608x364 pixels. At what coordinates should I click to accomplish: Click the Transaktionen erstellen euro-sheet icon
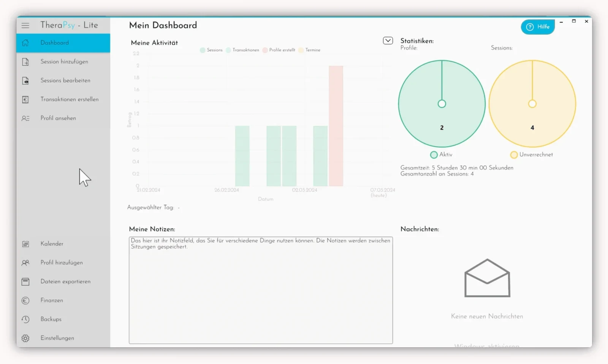point(25,100)
